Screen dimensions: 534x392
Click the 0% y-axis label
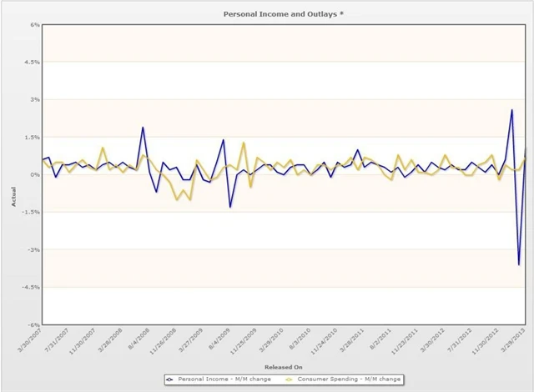tap(35, 174)
